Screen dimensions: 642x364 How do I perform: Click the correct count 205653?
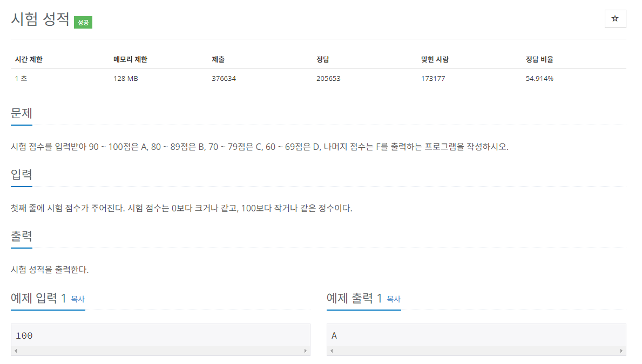click(328, 79)
